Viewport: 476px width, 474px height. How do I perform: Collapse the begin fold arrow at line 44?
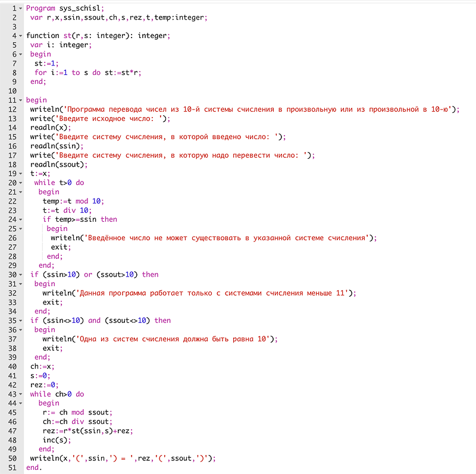21,403
